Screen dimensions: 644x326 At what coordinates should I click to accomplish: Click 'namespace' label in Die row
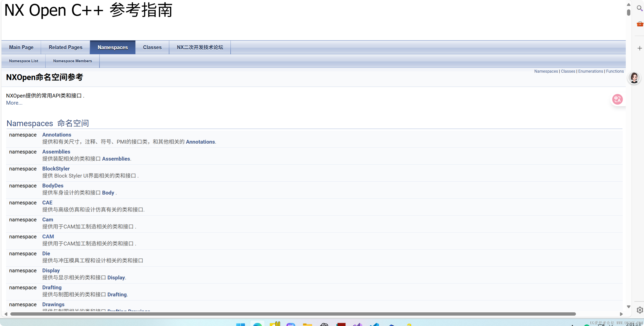click(23, 254)
